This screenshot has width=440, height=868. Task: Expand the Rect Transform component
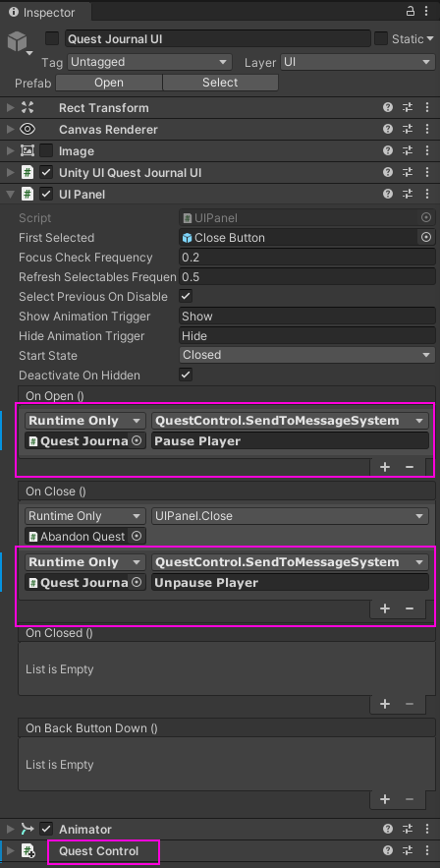11,107
